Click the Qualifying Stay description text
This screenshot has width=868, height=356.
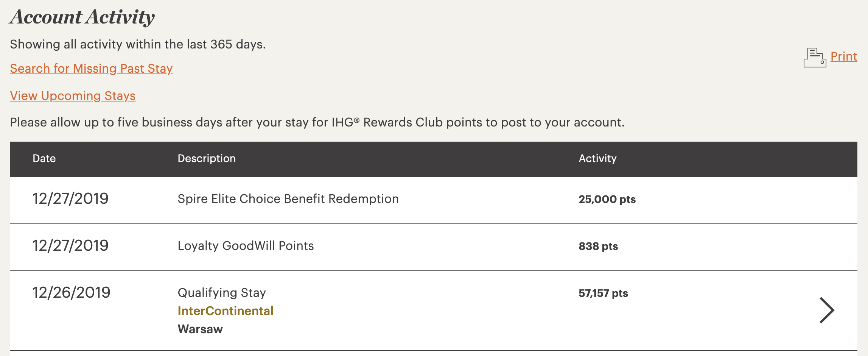[222, 293]
